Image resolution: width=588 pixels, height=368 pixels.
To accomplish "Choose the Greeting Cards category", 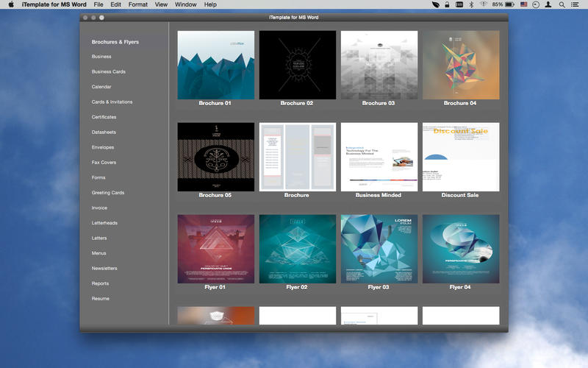I will click(107, 193).
